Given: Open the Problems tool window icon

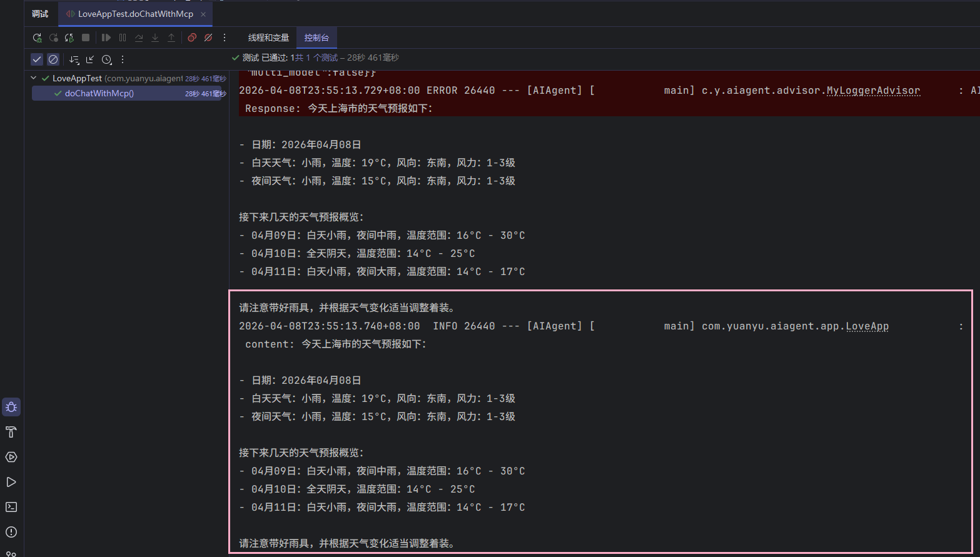Looking at the screenshot, I should pyautogui.click(x=11, y=532).
